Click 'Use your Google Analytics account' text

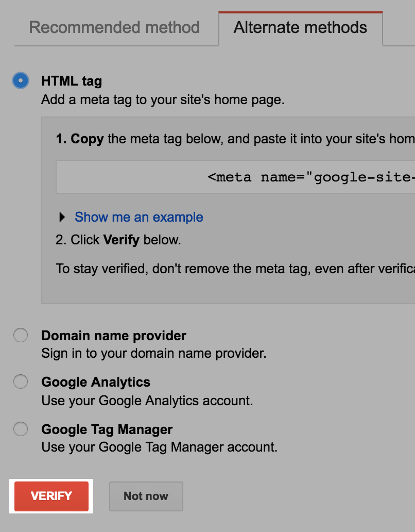[x=147, y=401]
